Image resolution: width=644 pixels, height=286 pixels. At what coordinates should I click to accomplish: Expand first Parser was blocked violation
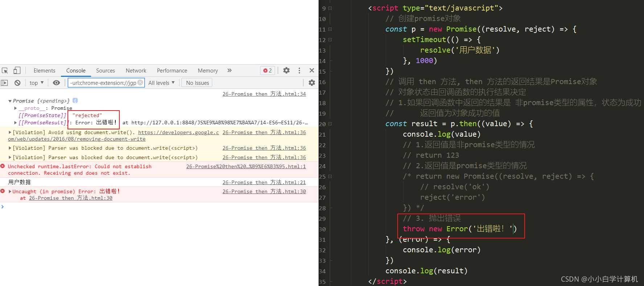coord(10,148)
